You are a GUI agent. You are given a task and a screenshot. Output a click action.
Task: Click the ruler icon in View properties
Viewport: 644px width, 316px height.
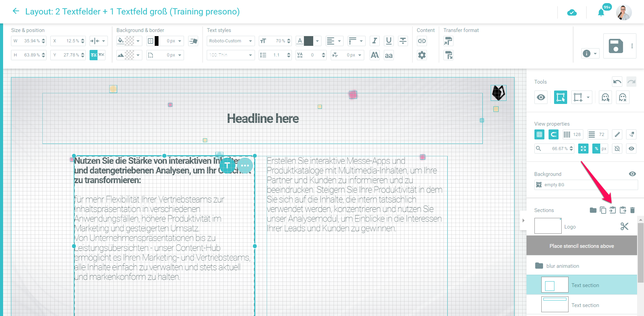click(x=617, y=135)
